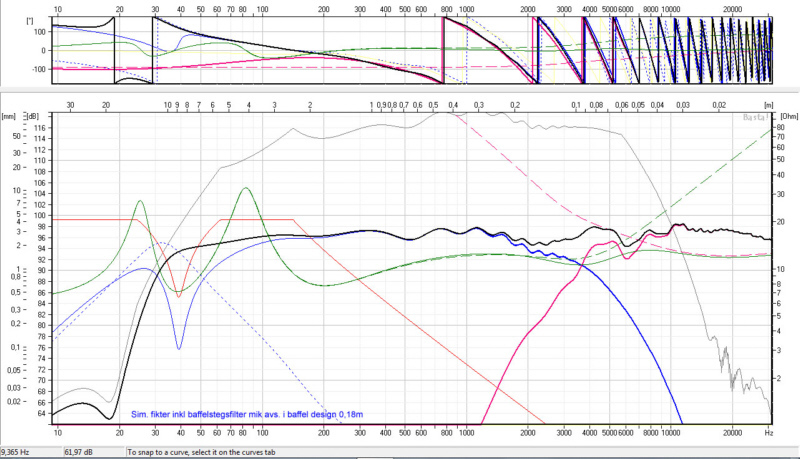Click the 116 tick label on dB axis
Viewport: 800px width, 459px height.
click(40, 128)
